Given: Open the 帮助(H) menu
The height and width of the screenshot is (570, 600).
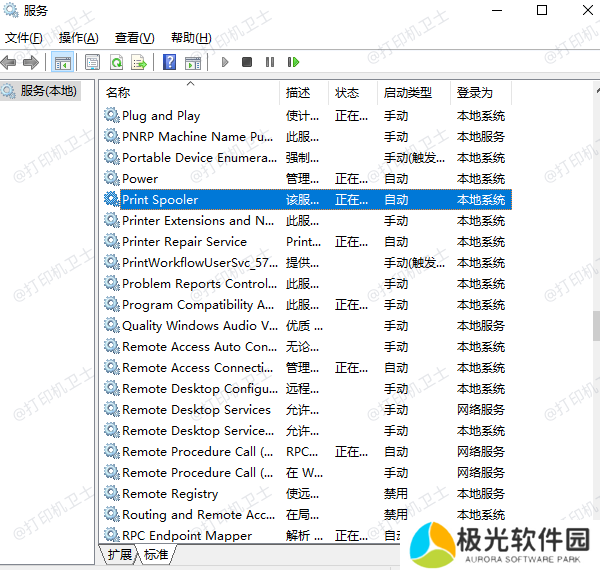Looking at the screenshot, I should pos(191,38).
